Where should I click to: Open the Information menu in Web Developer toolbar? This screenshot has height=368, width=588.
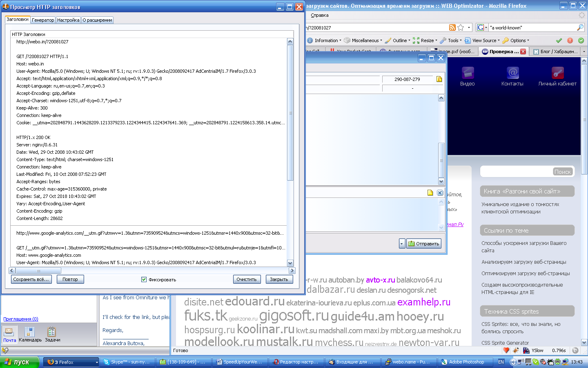point(324,40)
